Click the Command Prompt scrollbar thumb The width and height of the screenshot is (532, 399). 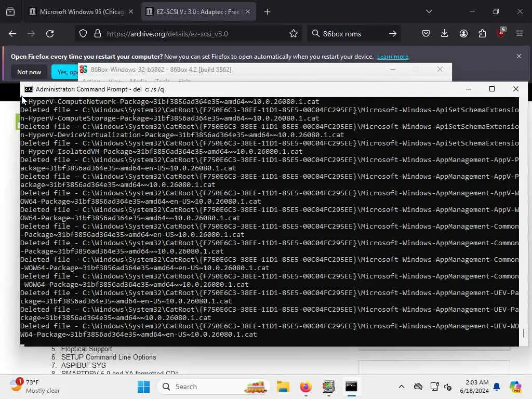524,333
